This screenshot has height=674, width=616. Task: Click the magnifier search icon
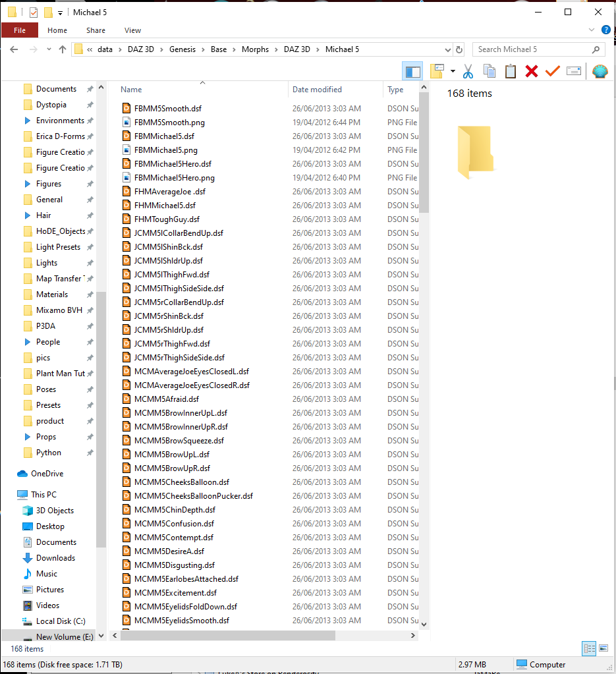click(x=596, y=49)
